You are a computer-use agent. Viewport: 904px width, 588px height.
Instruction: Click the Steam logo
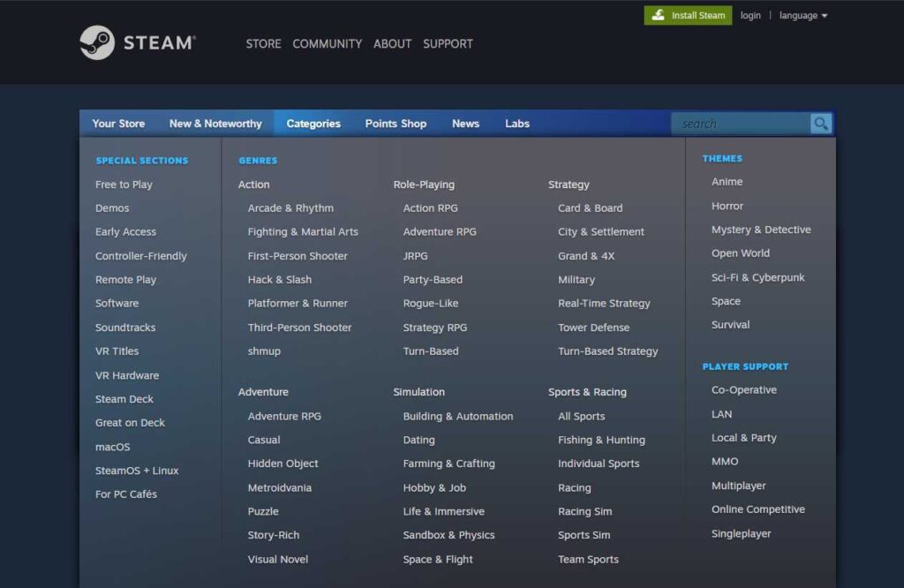137,41
